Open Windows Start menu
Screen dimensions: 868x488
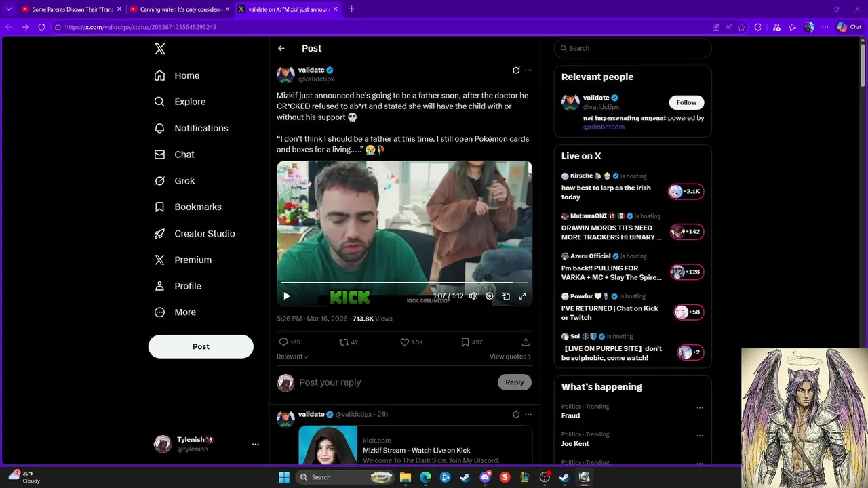pos(284,477)
